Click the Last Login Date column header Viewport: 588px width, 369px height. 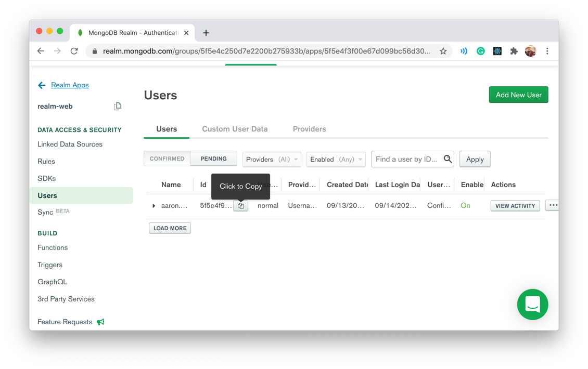tap(398, 184)
